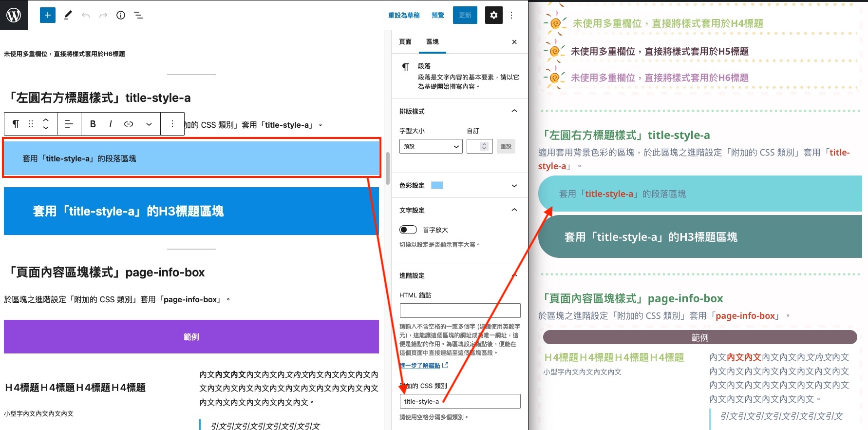Close the settings sidebar
868x430 pixels.
tap(514, 42)
